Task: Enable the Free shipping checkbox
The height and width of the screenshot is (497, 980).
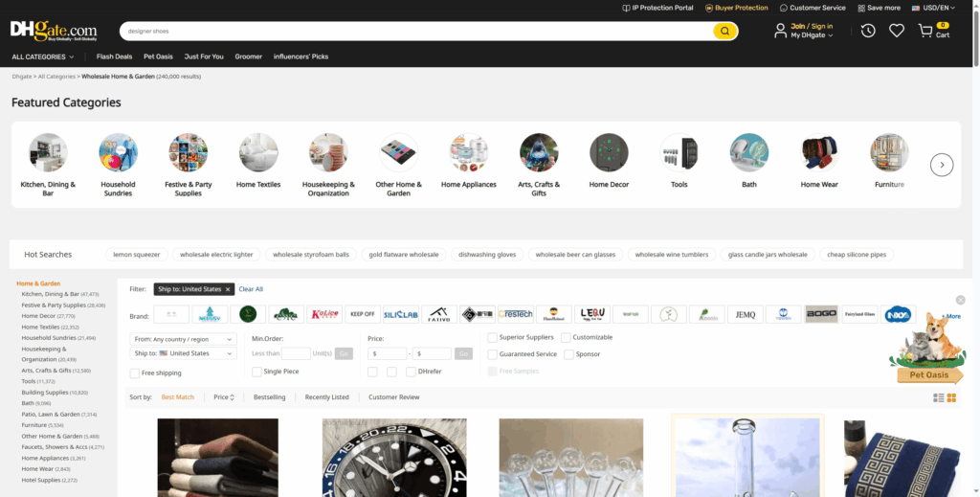Action: point(135,373)
